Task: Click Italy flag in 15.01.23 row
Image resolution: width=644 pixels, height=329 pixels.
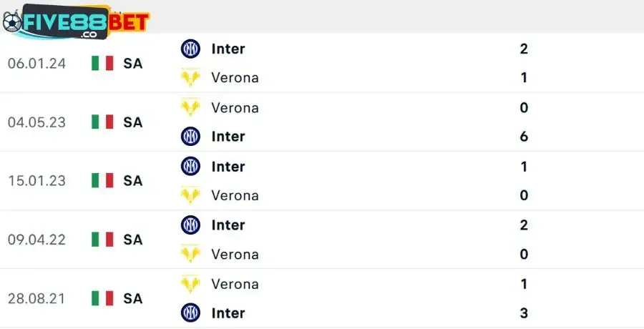Action: (x=102, y=181)
